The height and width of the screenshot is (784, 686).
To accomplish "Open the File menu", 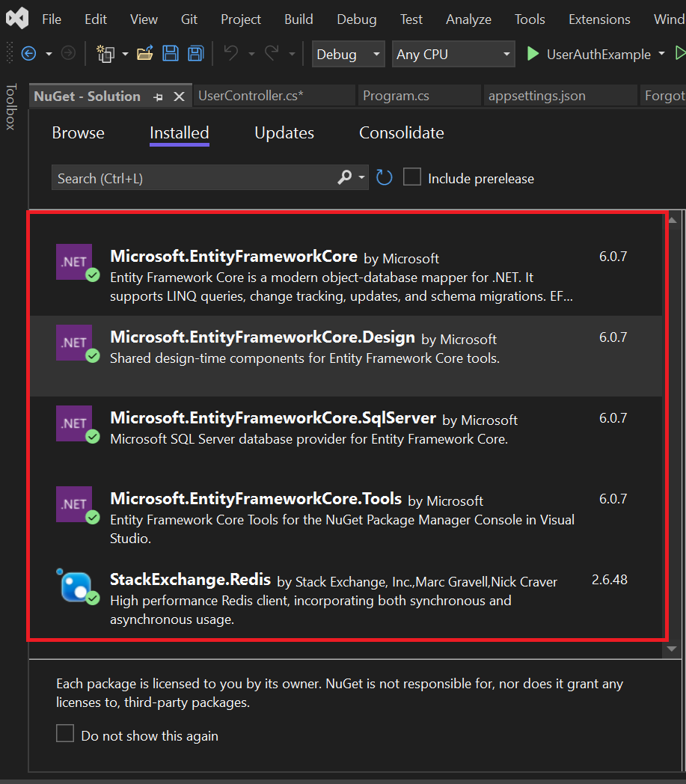I will (x=52, y=19).
